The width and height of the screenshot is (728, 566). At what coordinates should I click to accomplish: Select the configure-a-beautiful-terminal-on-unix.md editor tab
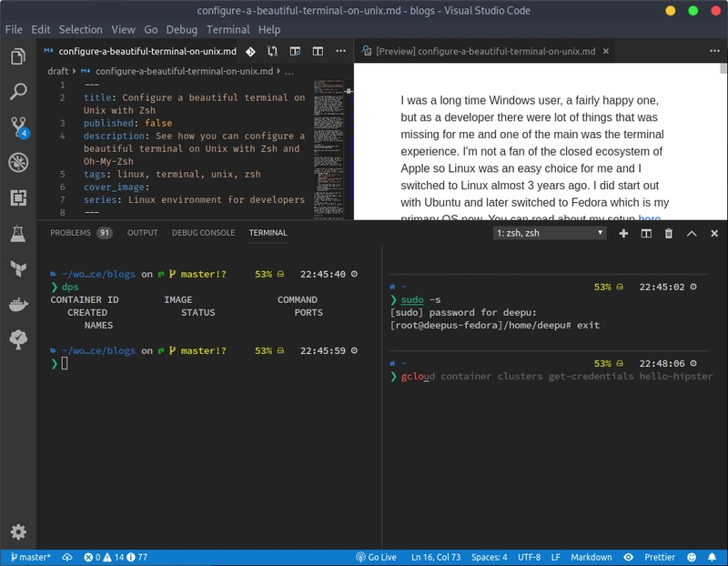[140, 51]
